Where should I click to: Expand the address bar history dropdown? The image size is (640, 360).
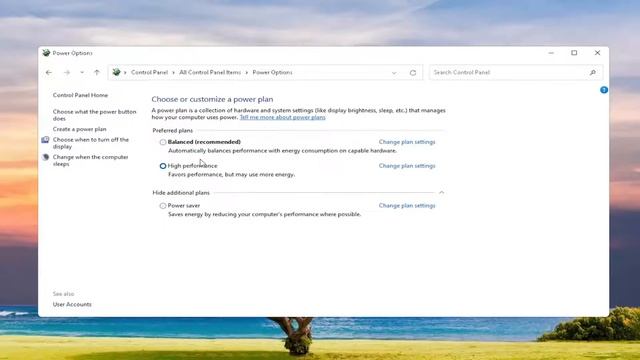(394, 73)
